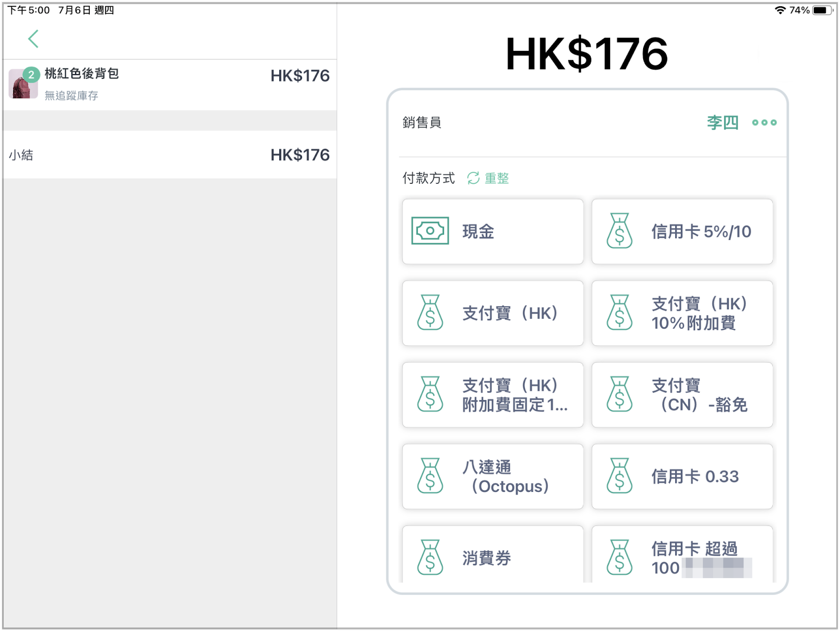Tap the quantity badge 2 on backpack
Image resolution: width=840 pixels, height=631 pixels.
point(31,75)
